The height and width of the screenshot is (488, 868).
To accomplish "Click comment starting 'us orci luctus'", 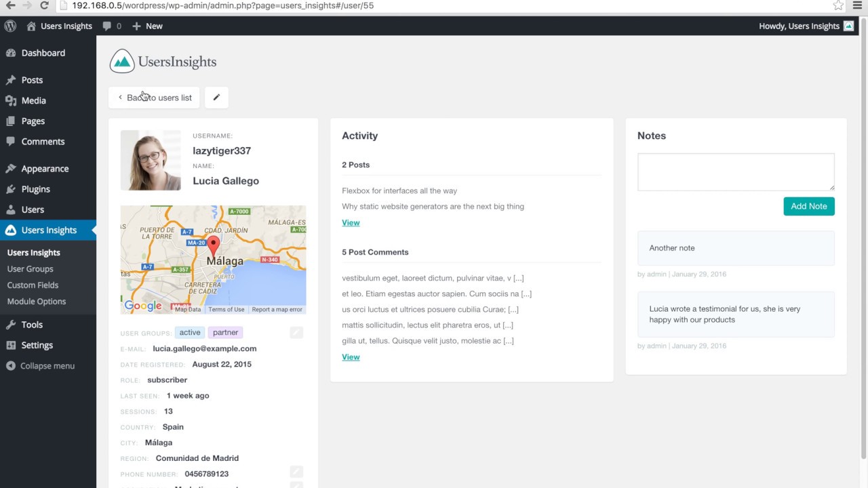I will pyautogui.click(x=430, y=309).
